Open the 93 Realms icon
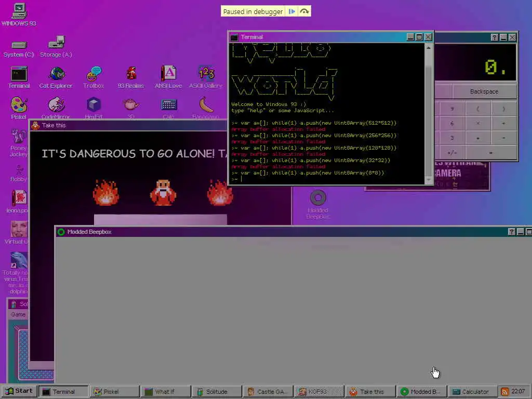The image size is (532, 399). pos(131,77)
